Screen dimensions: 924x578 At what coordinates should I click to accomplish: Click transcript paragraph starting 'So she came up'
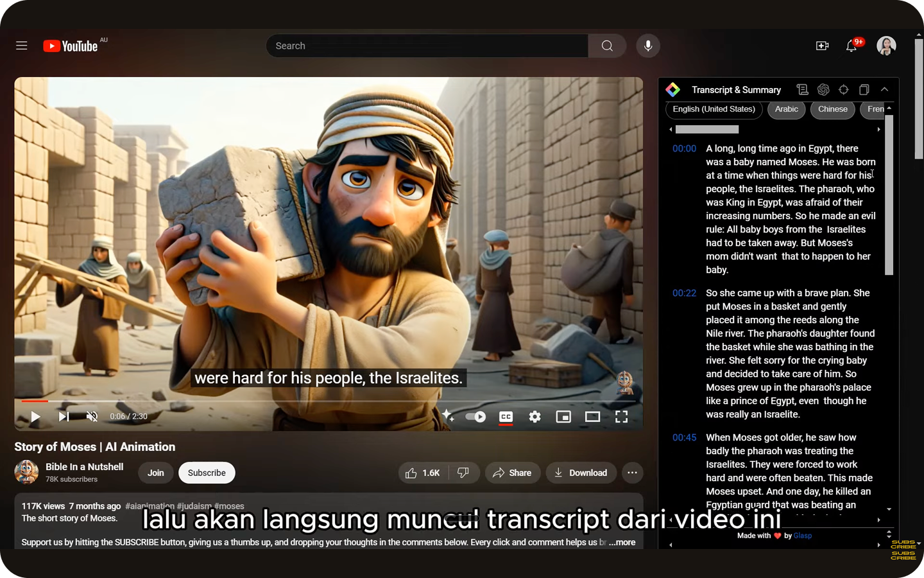tap(791, 354)
